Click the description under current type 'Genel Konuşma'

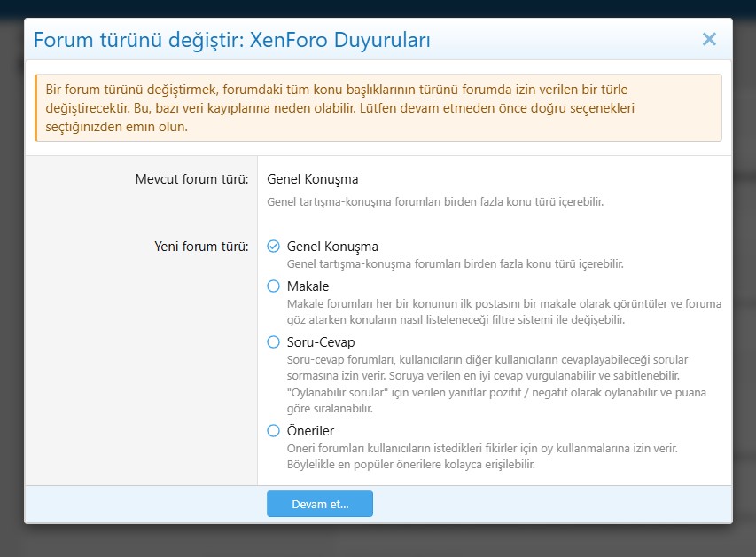coord(435,201)
